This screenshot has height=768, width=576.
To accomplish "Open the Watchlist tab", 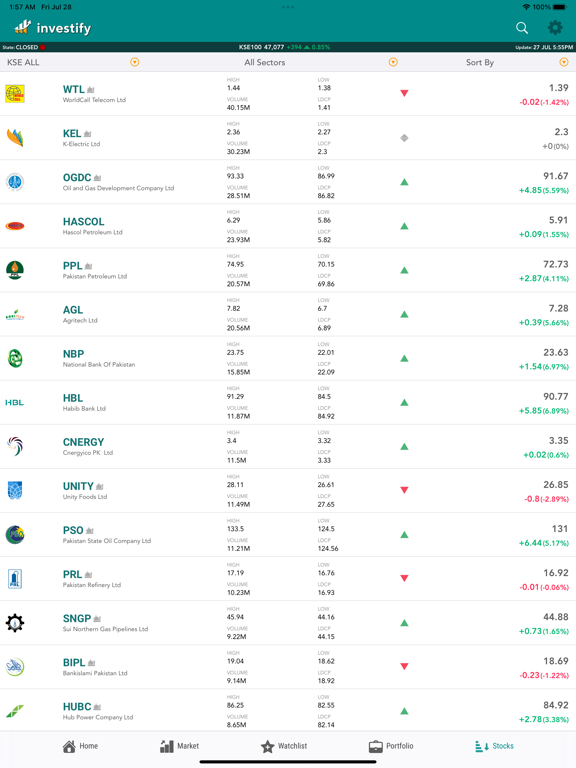I will (284, 746).
